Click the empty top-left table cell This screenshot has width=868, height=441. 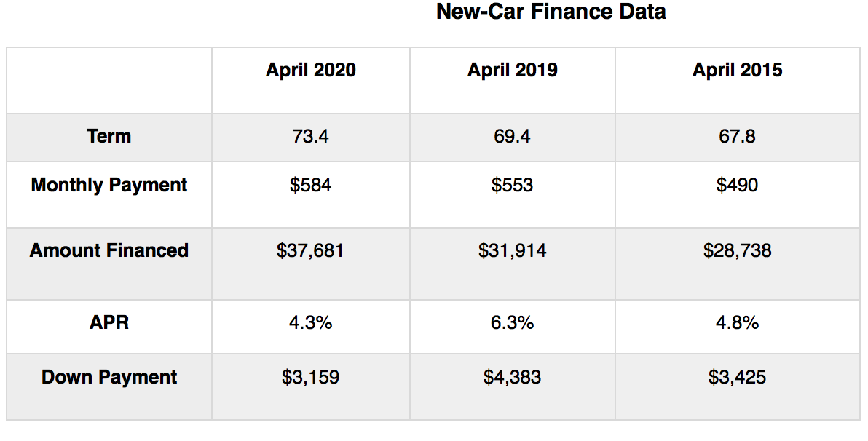[109, 80]
